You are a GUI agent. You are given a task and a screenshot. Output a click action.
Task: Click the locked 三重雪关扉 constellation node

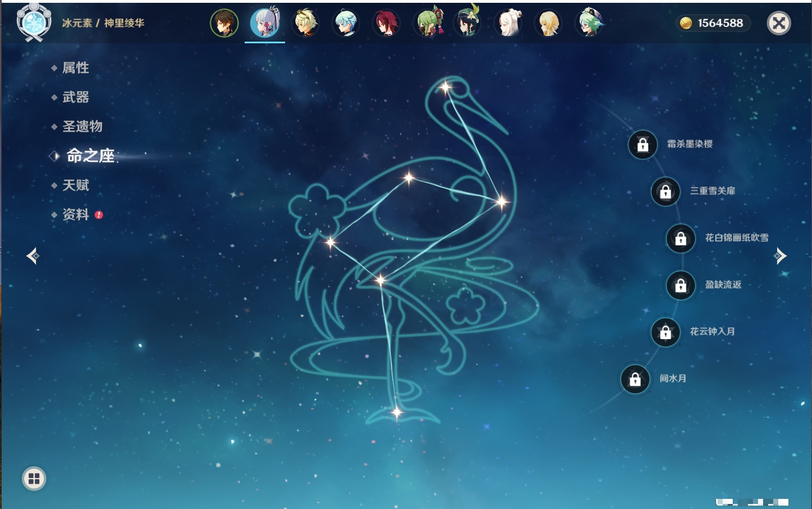pyautogui.click(x=666, y=191)
